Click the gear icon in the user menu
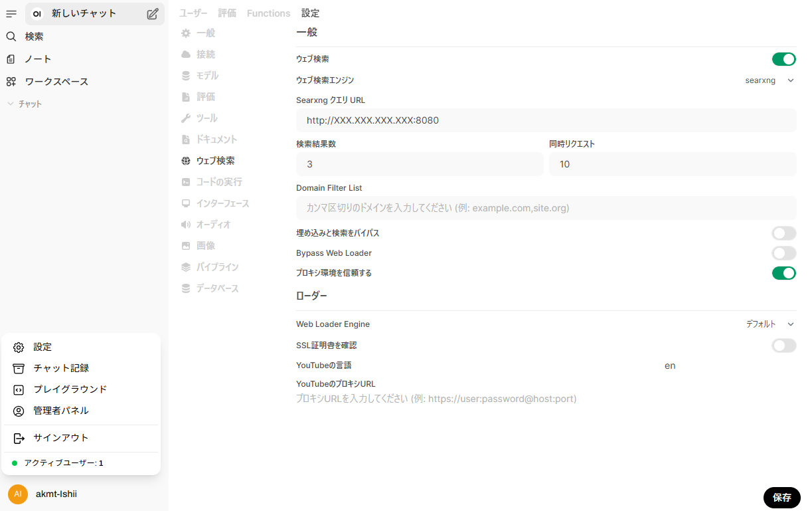The image size is (812, 511). pyautogui.click(x=19, y=348)
